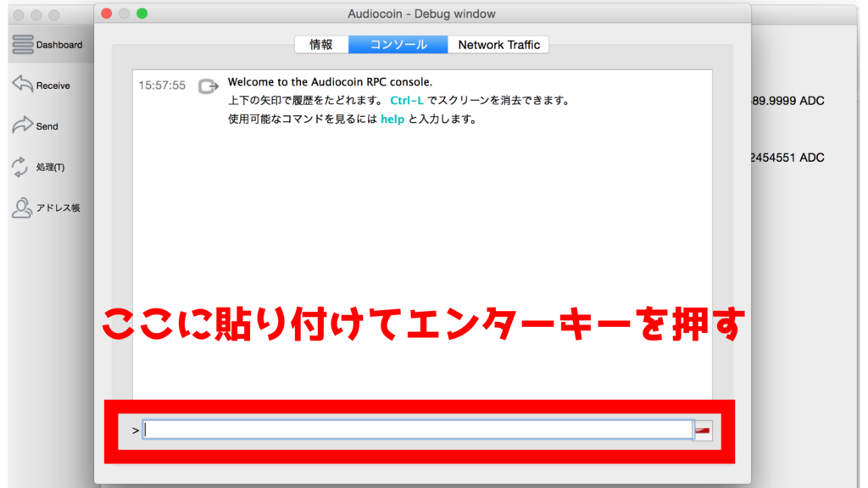Click the 89.9999 ADC balance in main window
868x488 pixels.
[787, 101]
